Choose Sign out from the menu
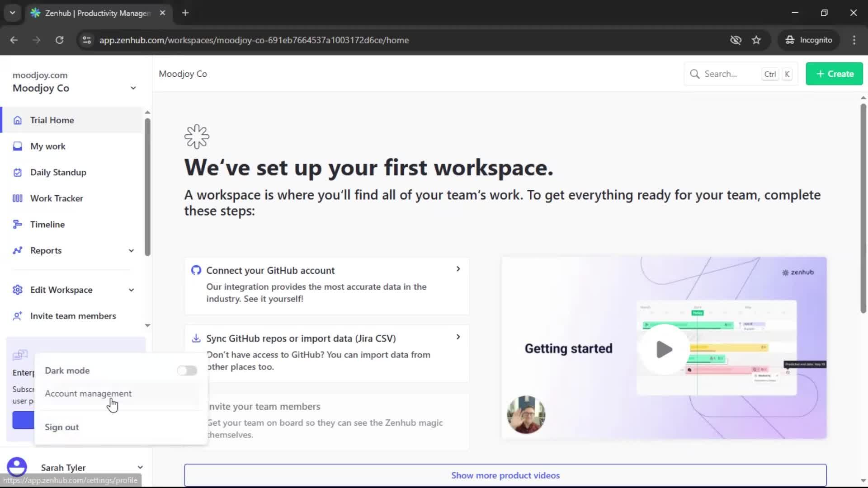This screenshot has height=488, width=868. pyautogui.click(x=61, y=427)
